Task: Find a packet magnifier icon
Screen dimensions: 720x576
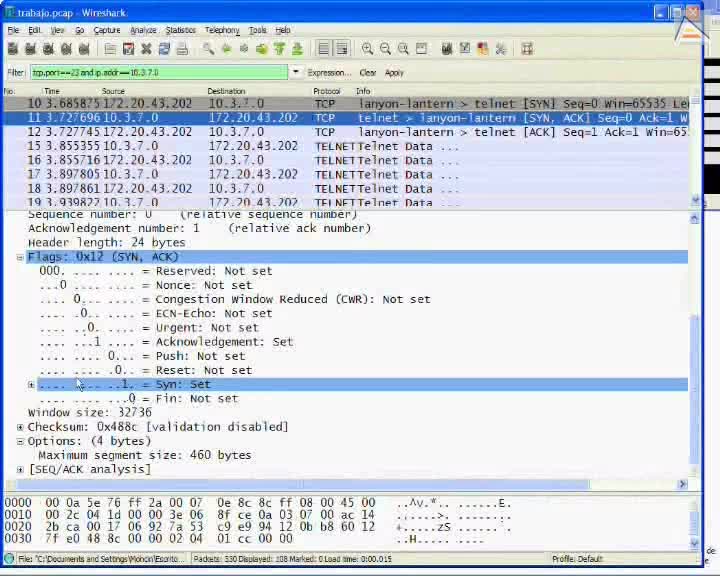Action: click(x=208, y=49)
